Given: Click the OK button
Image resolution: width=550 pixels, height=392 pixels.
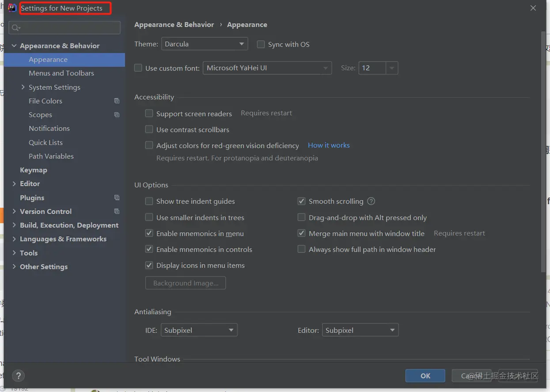Looking at the screenshot, I should tap(425, 376).
